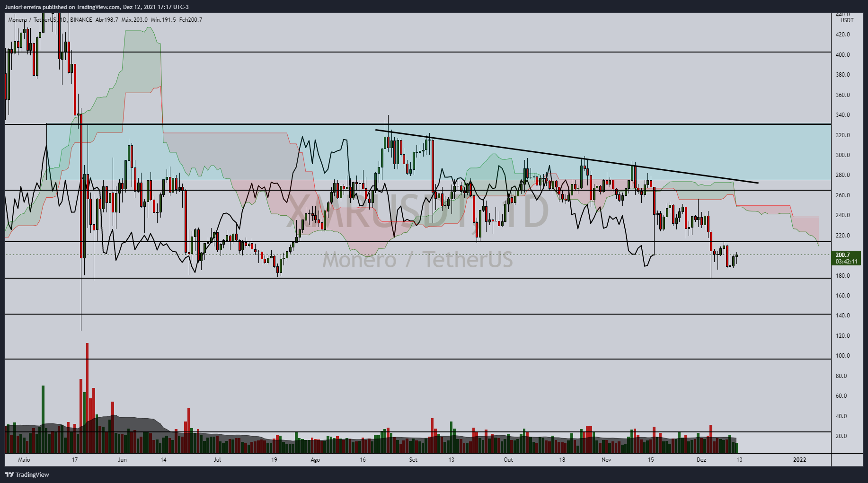This screenshot has width=868, height=483.
Task: Click the Abr198.7 open value
Action: [x=107, y=20]
